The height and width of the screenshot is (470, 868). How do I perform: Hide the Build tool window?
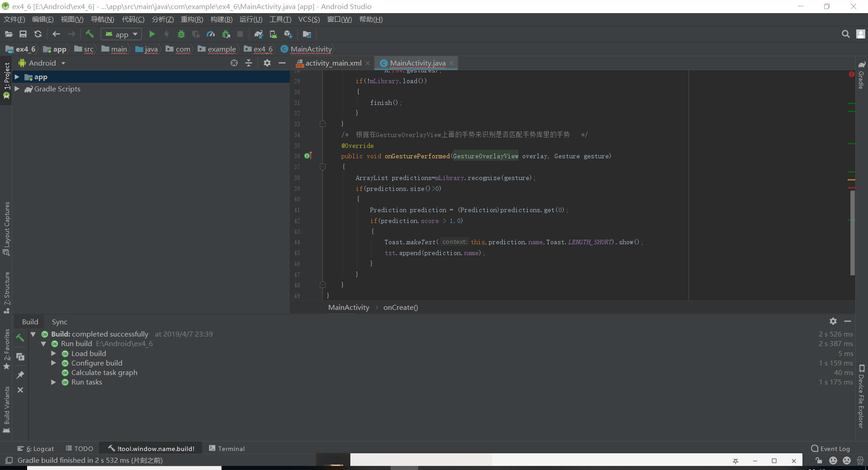pyautogui.click(x=848, y=321)
